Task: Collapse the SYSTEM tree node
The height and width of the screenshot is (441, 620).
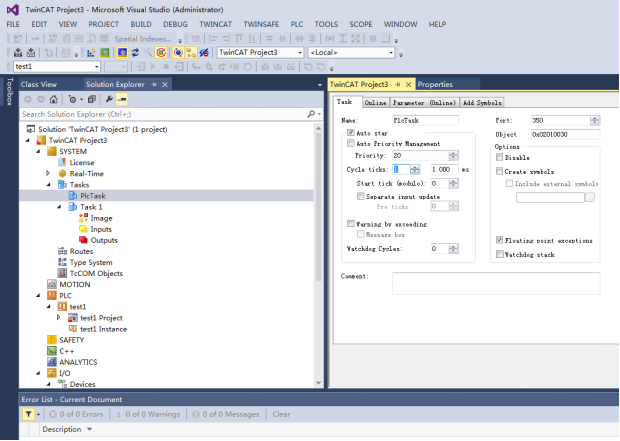Action: point(38,151)
